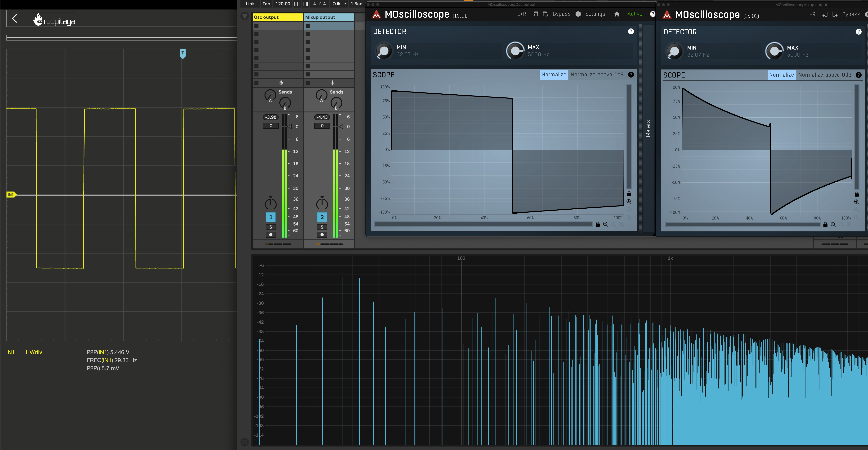Click the -4.43 volume value field
Screen dimensions: 868x450
(322, 117)
